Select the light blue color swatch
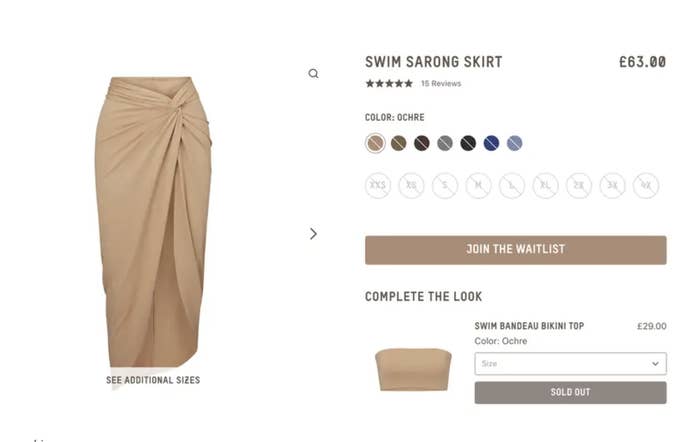The height and width of the screenshot is (442, 700). [515, 143]
